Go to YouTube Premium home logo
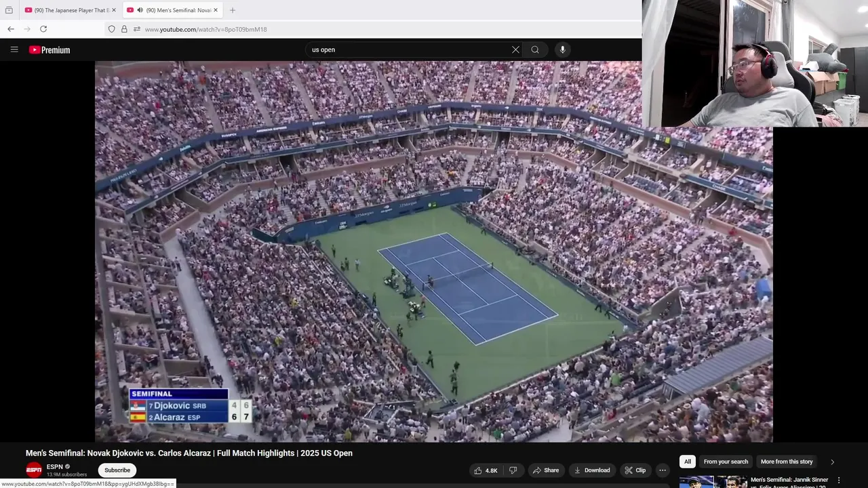 click(x=50, y=50)
